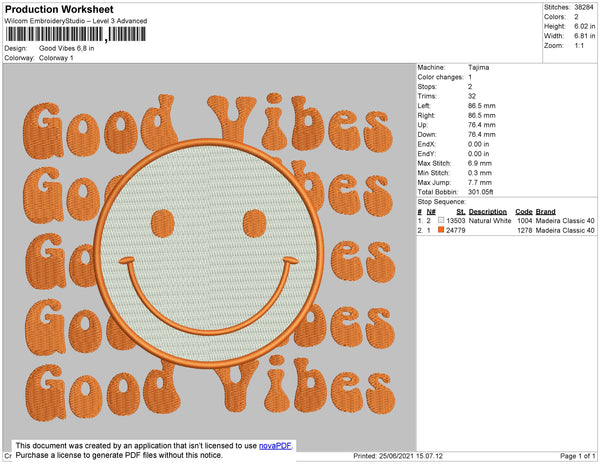
Task: Click the Brand column header
Action: point(545,211)
